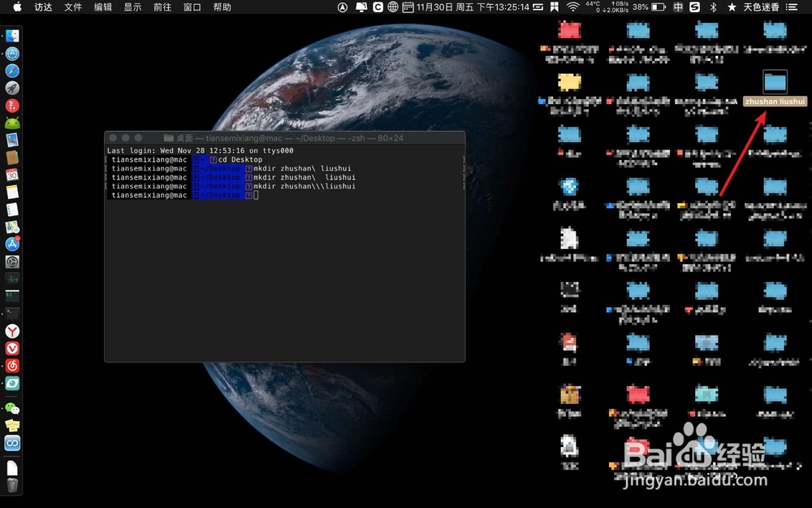Image resolution: width=812 pixels, height=508 pixels.
Task: Open NetEase Music red icon
Action: tap(12, 366)
